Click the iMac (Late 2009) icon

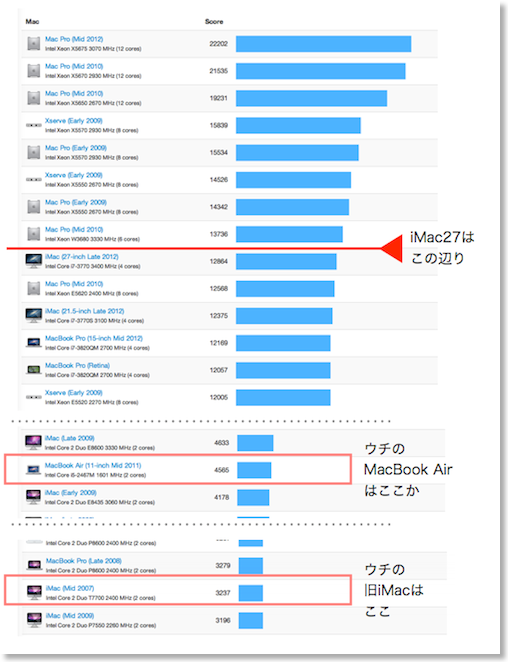(x=33, y=442)
